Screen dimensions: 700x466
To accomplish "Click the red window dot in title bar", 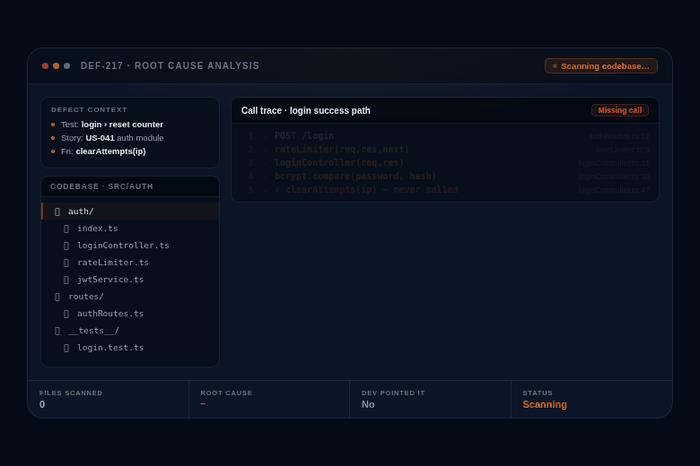I will 45,66.
